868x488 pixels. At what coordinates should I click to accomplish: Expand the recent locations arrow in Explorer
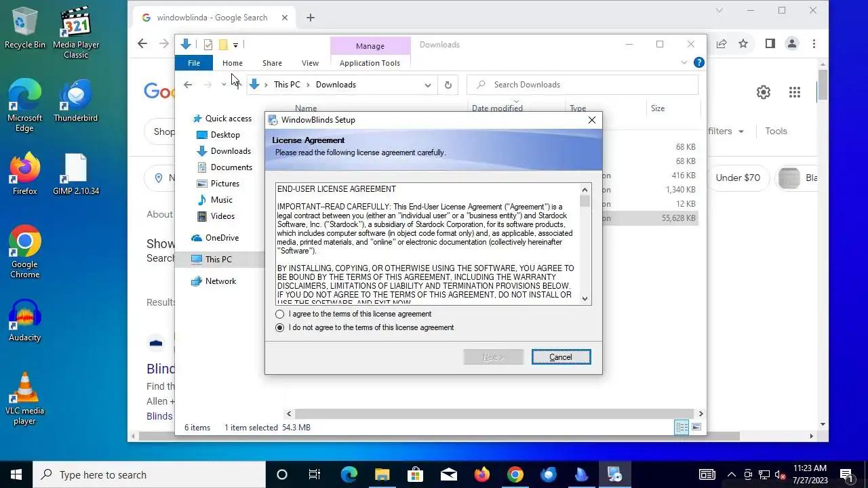pyautogui.click(x=224, y=85)
